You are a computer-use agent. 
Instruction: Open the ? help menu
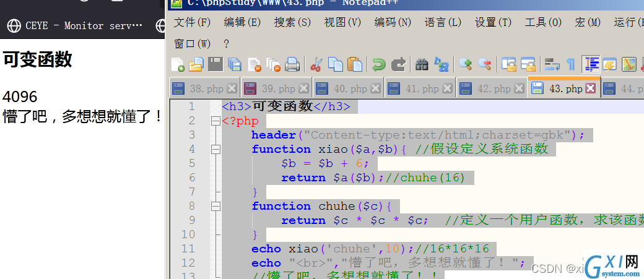226,43
